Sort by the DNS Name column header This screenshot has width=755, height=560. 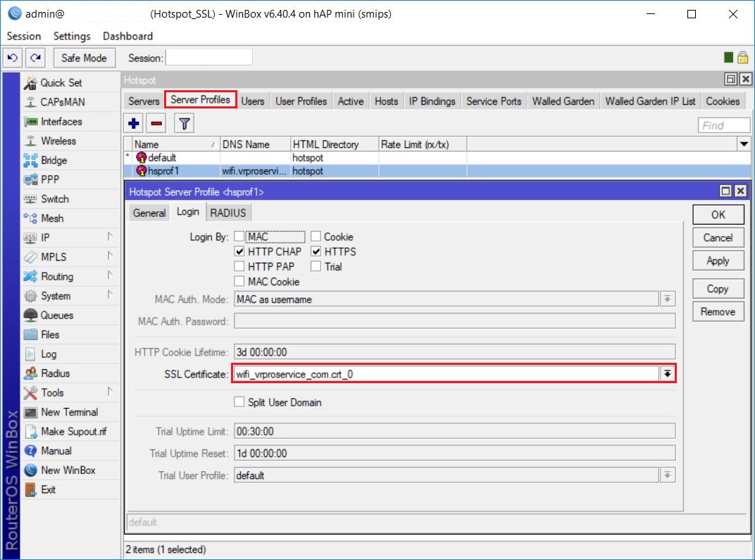coord(255,144)
